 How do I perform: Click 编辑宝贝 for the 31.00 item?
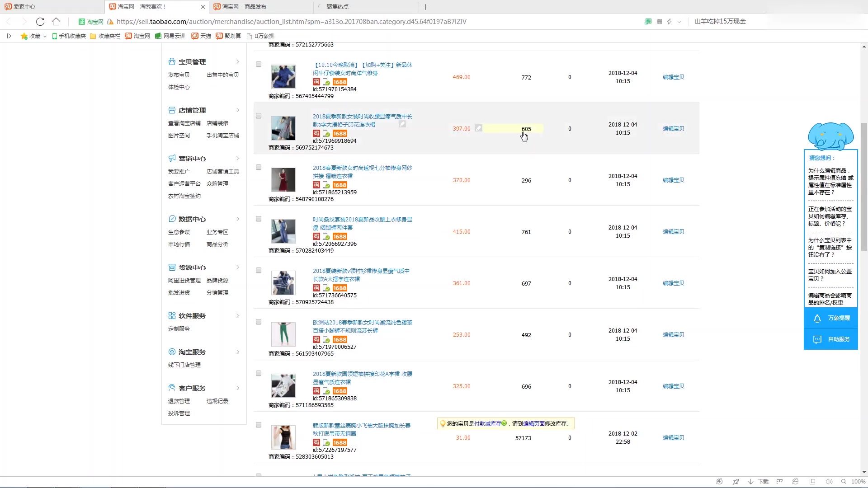pos(673,438)
